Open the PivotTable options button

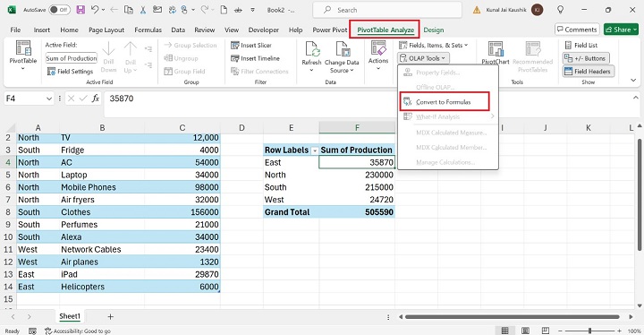[x=23, y=56]
